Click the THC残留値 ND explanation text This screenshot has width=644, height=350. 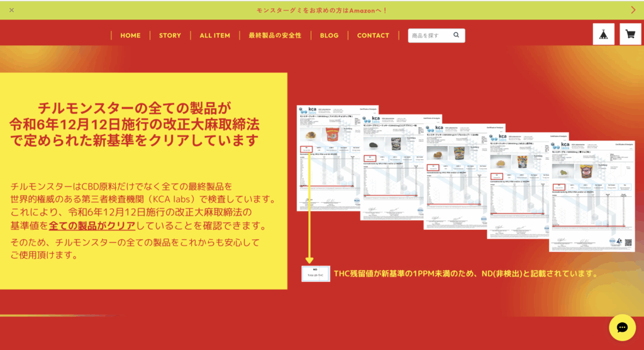tap(467, 273)
